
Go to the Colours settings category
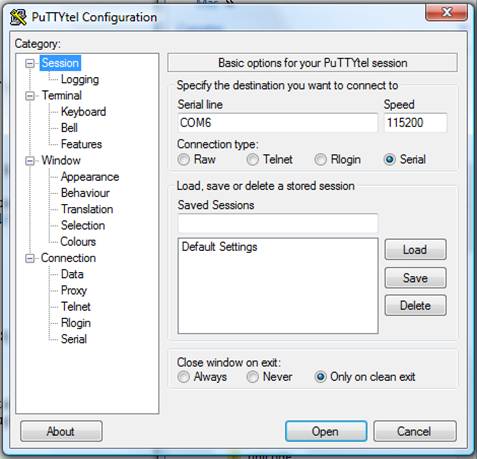coord(78,242)
